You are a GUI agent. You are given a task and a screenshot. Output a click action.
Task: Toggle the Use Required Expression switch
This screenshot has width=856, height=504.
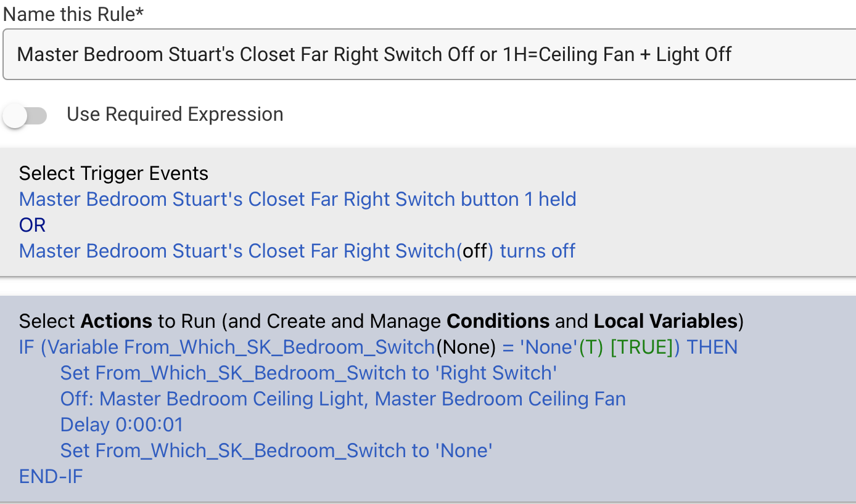(x=25, y=115)
